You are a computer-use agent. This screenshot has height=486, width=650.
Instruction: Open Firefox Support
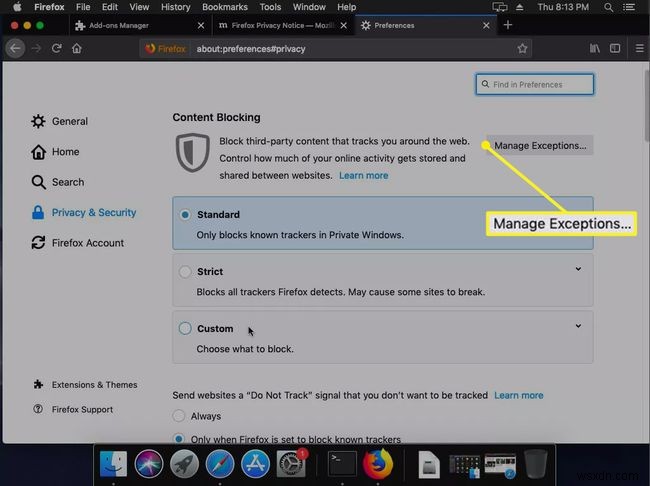[x=73, y=409]
